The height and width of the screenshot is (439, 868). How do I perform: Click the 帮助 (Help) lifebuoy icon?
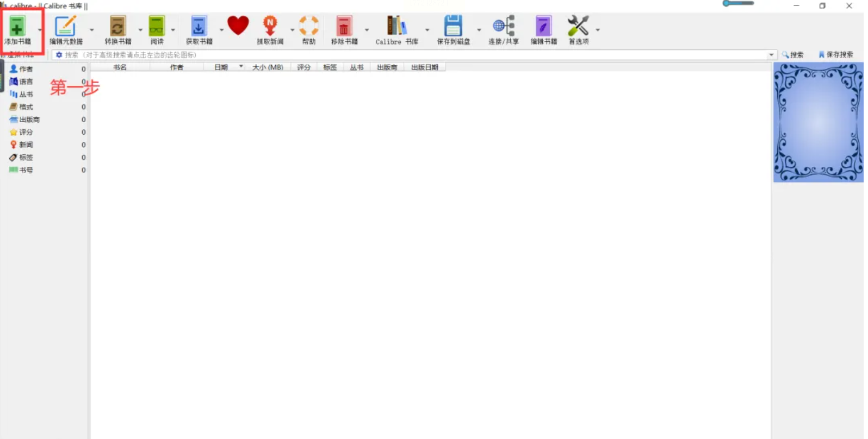309,26
